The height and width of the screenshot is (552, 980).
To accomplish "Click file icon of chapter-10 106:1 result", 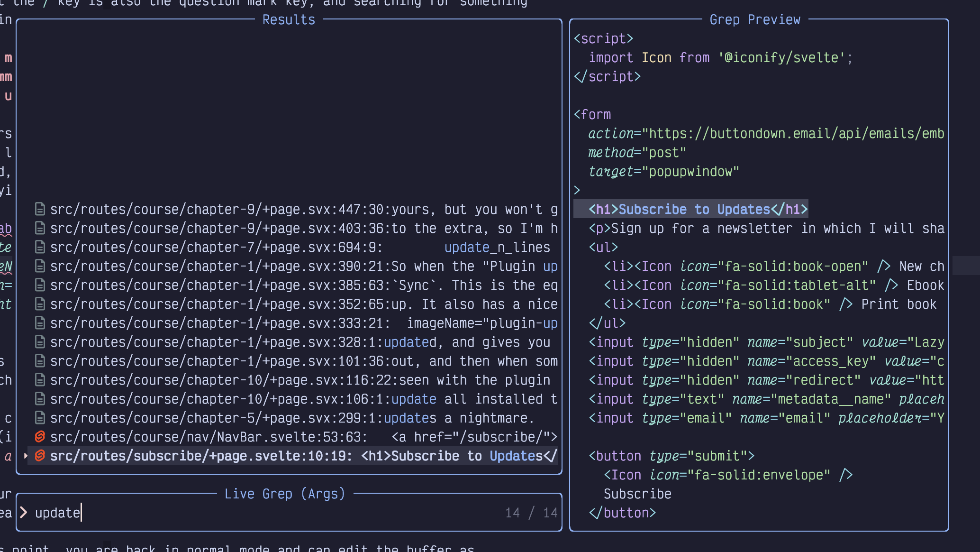I will point(40,399).
